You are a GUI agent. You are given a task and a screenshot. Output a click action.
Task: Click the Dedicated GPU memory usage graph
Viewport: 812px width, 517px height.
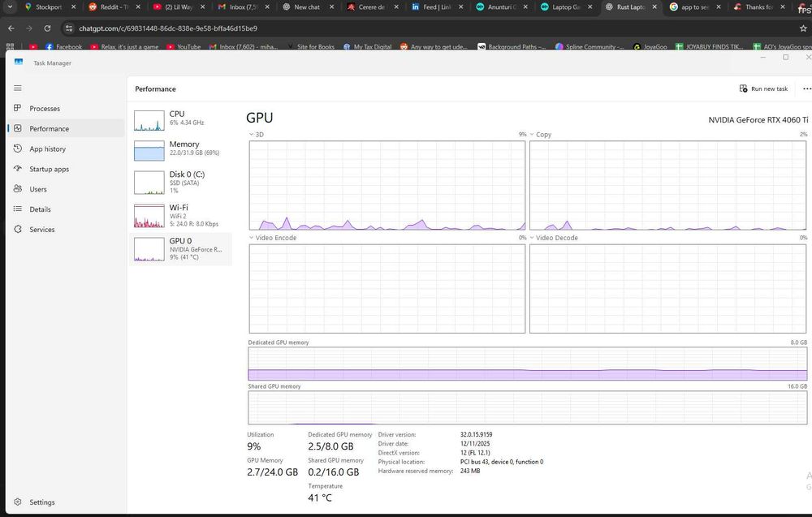(527, 364)
